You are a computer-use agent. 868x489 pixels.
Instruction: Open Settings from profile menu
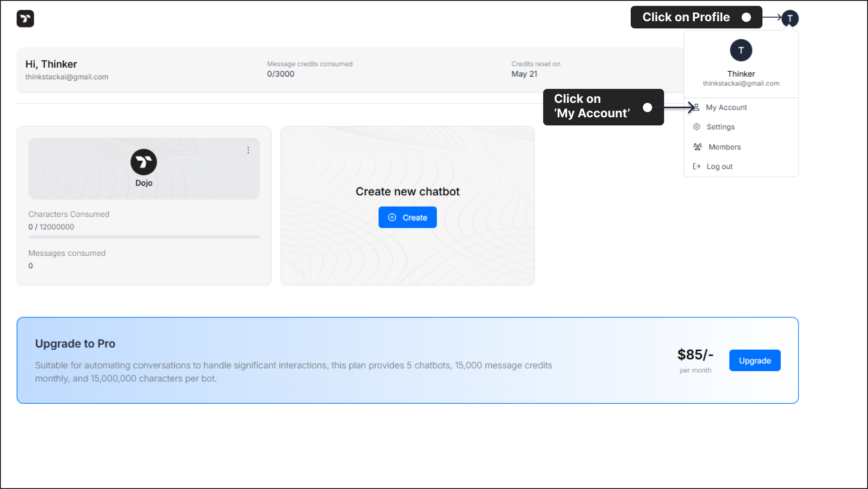720,127
